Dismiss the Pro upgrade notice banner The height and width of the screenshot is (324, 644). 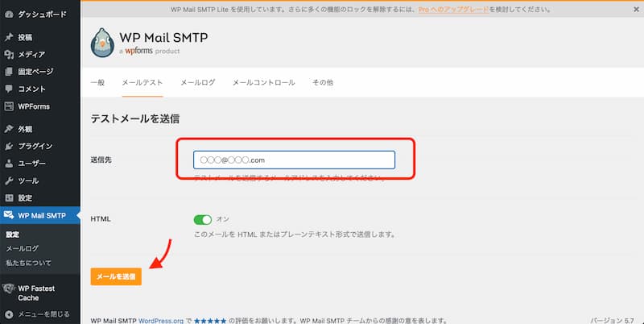coord(636,9)
